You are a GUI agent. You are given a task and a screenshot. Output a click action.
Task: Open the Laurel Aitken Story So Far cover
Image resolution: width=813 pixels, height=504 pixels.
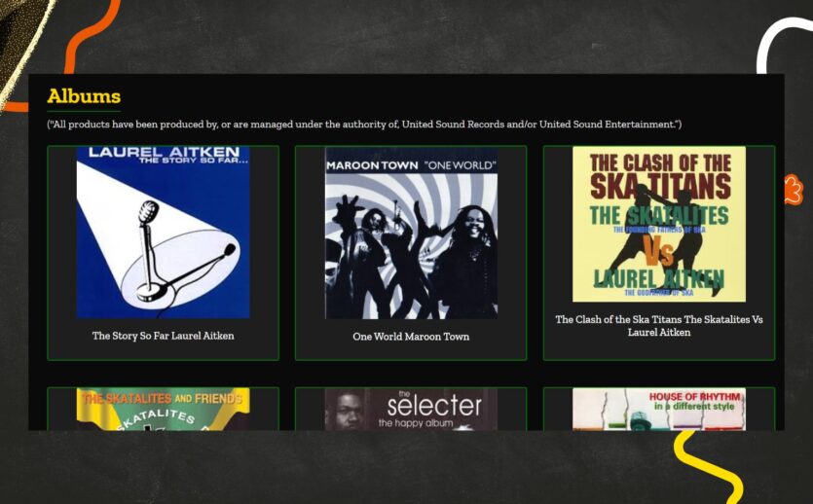(163, 233)
